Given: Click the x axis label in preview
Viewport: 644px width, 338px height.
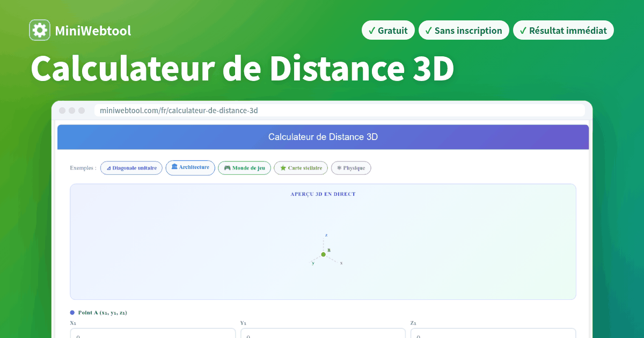Looking at the screenshot, I should point(341,263).
